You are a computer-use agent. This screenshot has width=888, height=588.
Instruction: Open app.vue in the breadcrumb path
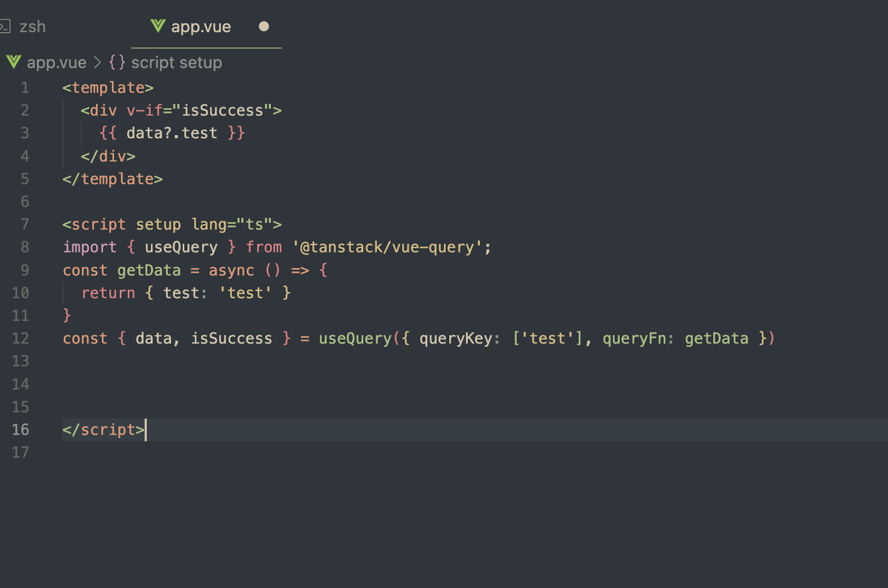click(56, 62)
